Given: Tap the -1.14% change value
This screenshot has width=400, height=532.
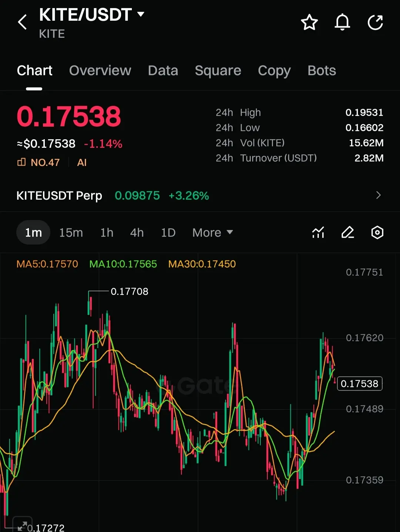Looking at the screenshot, I should click(103, 144).
